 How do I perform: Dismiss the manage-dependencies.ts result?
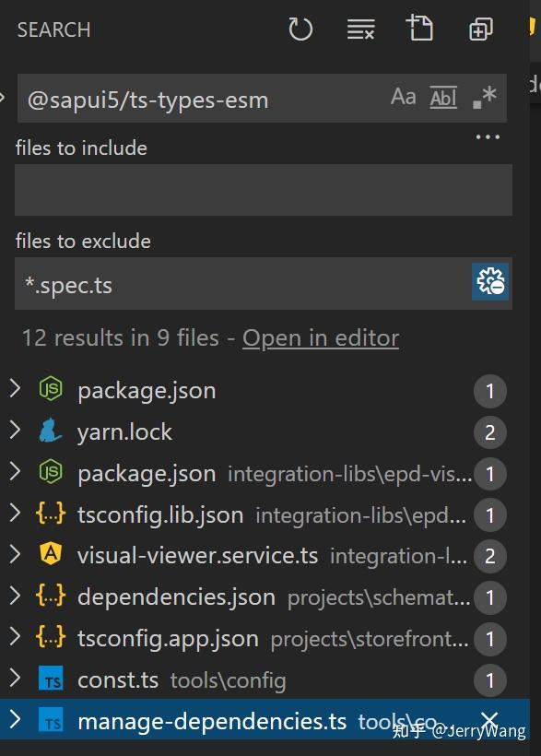click(489, 721)
